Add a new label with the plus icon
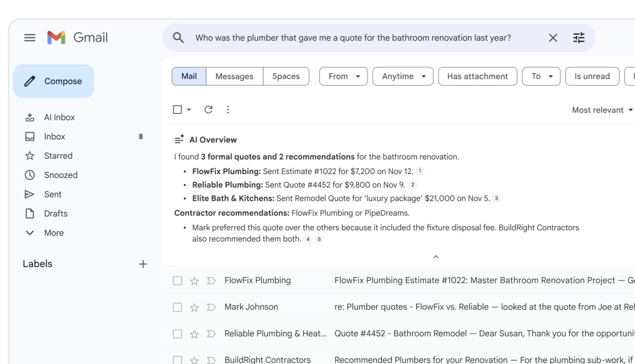 [x=143, y=264]
